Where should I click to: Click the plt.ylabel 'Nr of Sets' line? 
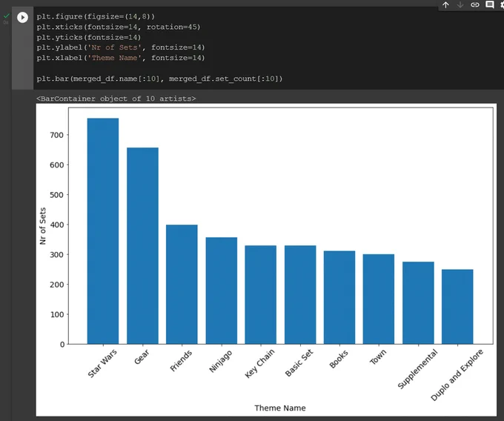[x=121, y=47]
